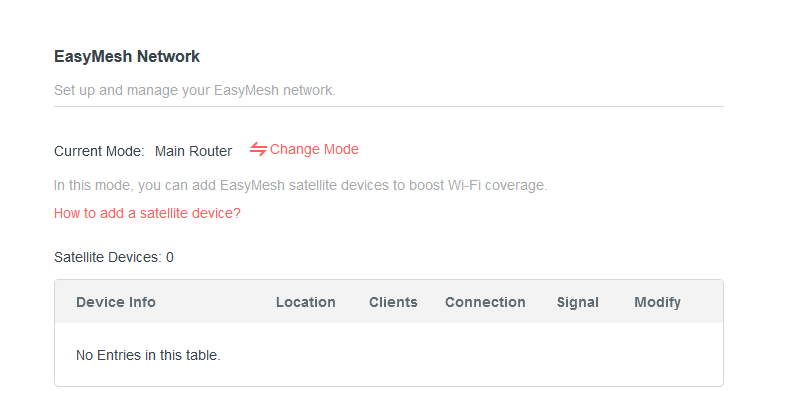Click the satellite device count '0'

(x=170, y=257)
